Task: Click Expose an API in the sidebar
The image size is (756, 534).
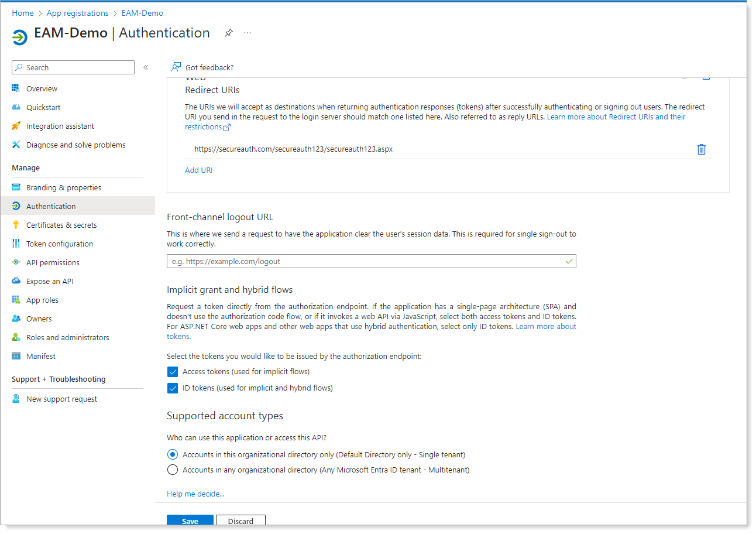Action: (49, 280)
